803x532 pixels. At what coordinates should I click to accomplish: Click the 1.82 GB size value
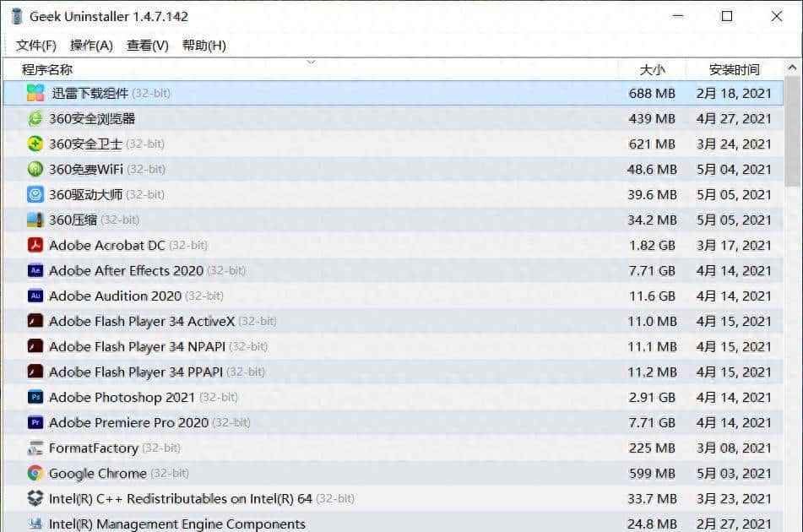coord(652,245)
